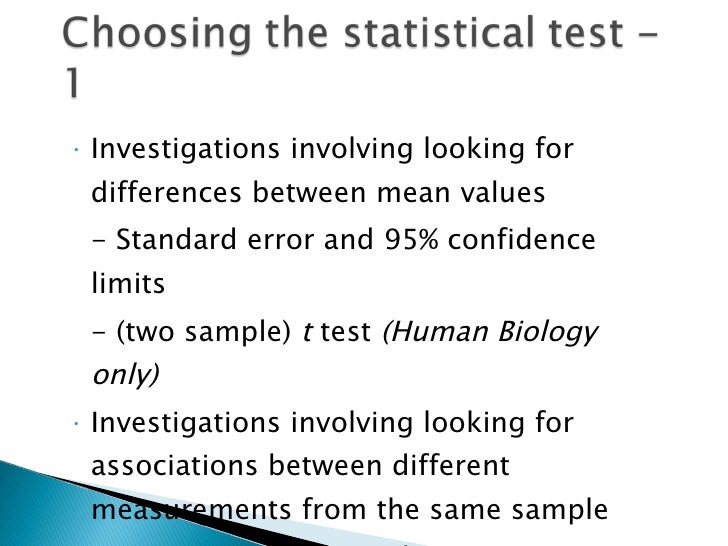Click the word "Investigations" in the first bullet

[x=185, y=150]
